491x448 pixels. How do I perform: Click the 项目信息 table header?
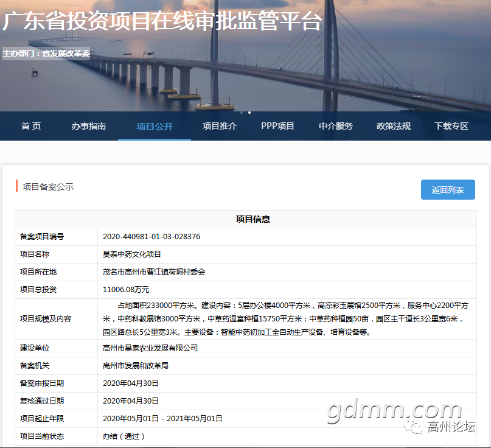pos(253,219)
